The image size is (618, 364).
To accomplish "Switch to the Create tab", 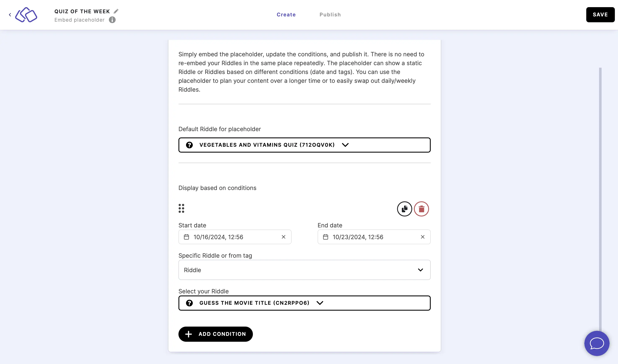I will 286,14.
